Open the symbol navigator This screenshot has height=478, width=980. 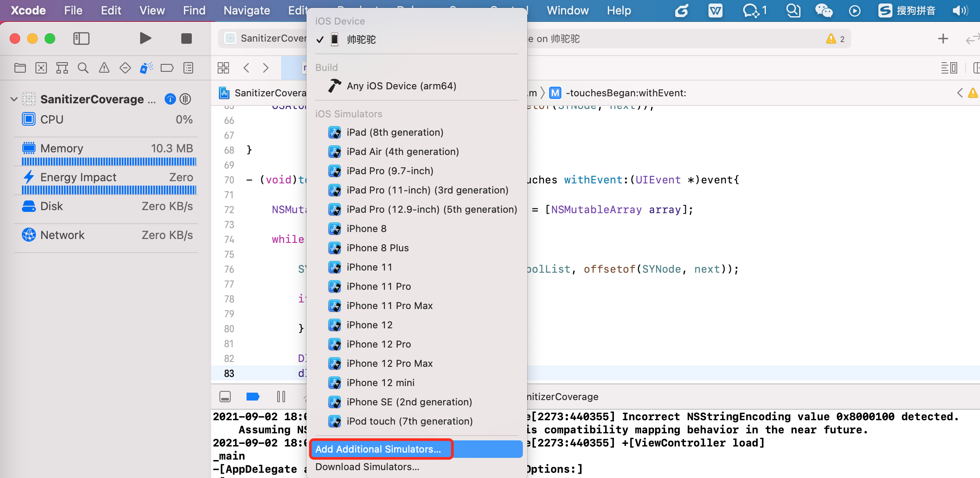(x=62, y=68)
